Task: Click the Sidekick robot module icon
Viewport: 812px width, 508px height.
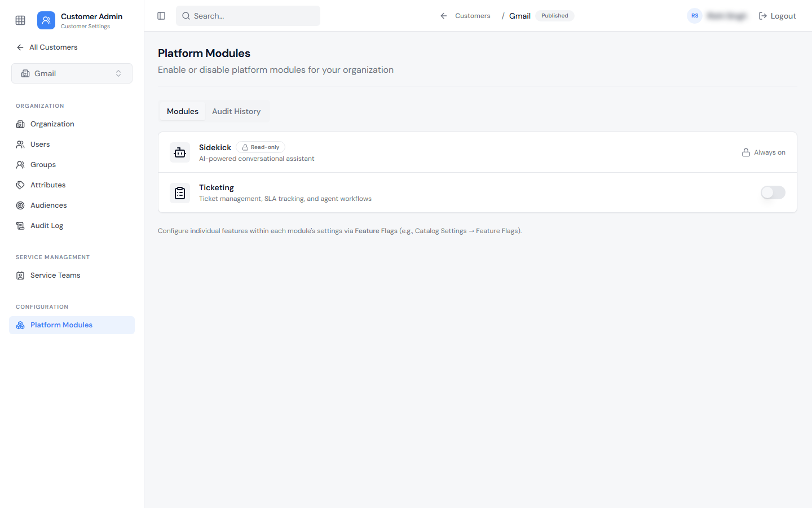Action: pyautogui.click(x=180, y=152)
